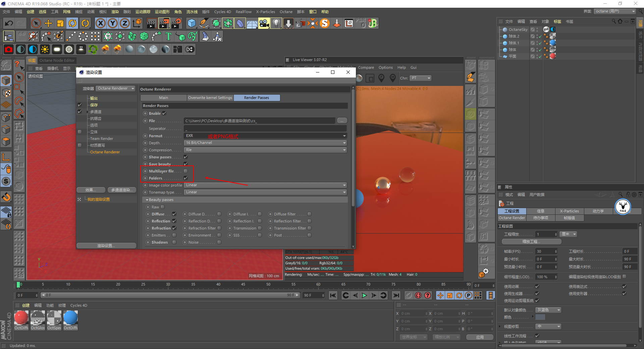Switch to the Main tab

[164, 98]
